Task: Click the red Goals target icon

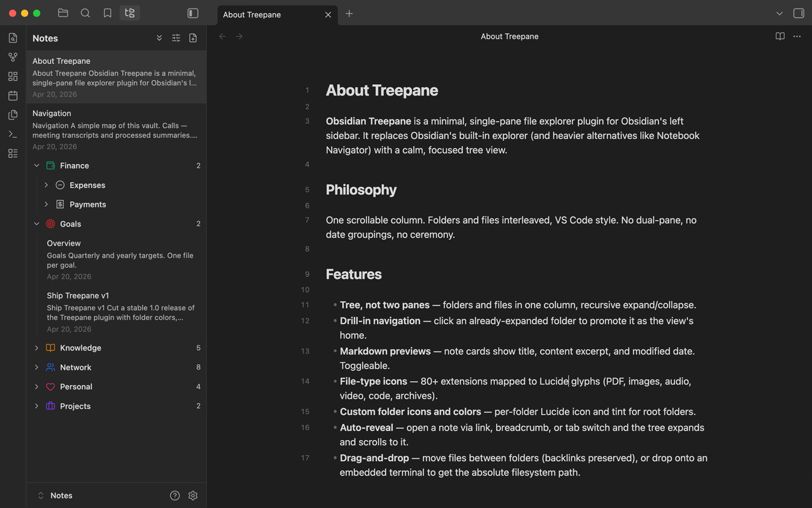Action: pos(50,224)
